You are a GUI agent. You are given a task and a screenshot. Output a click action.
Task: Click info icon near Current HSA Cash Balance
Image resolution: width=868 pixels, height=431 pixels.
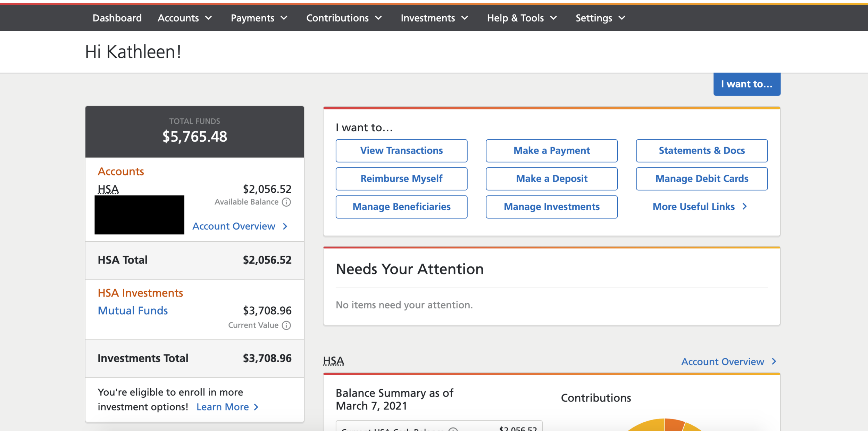click(452, 429)
